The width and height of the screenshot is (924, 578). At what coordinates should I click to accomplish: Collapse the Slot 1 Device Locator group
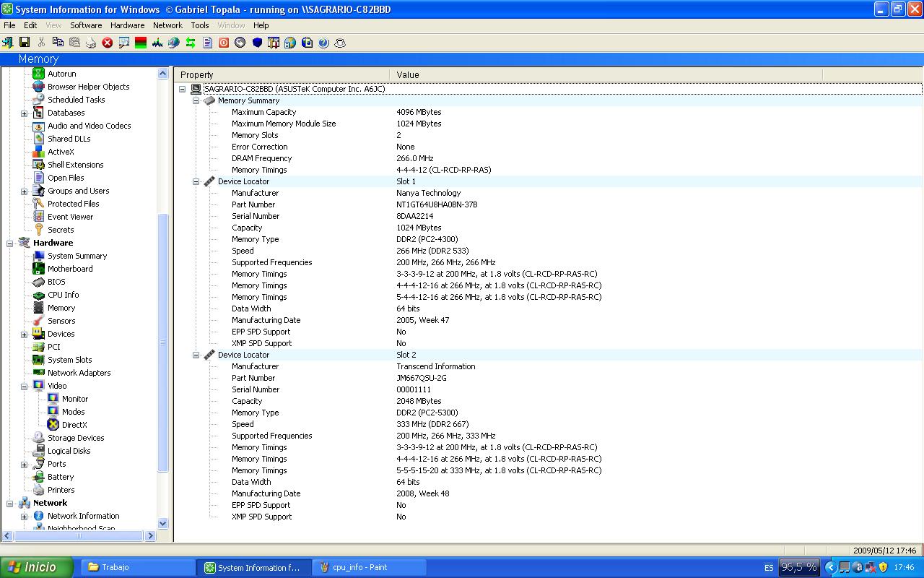click(x=196, y=182)
